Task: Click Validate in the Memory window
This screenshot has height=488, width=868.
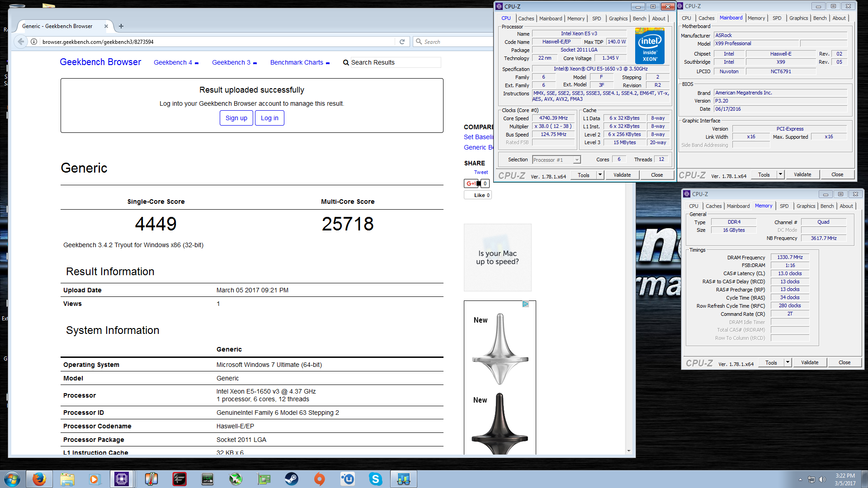Action: click(x=810, y=362)
